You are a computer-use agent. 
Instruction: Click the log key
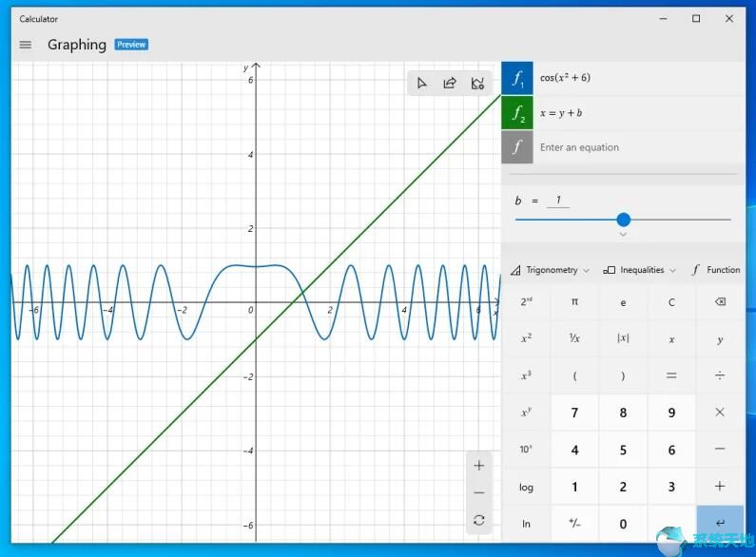click(x=526, y=487)
